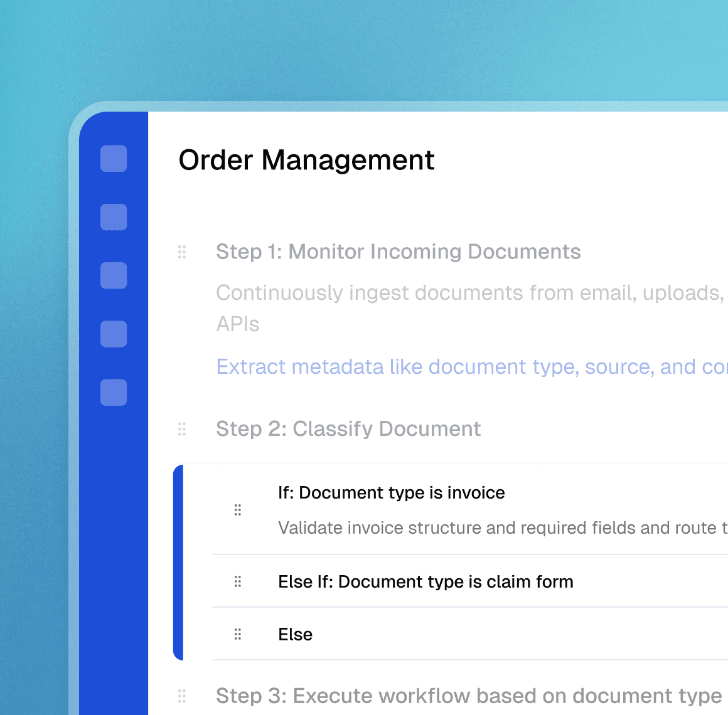Click the Order Management page title

click(x=306, y=161)
